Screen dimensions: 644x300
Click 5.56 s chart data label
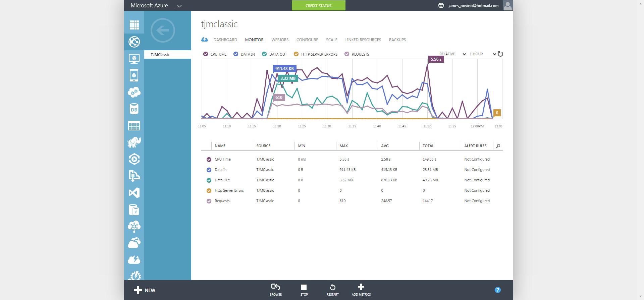click(436, 59)
